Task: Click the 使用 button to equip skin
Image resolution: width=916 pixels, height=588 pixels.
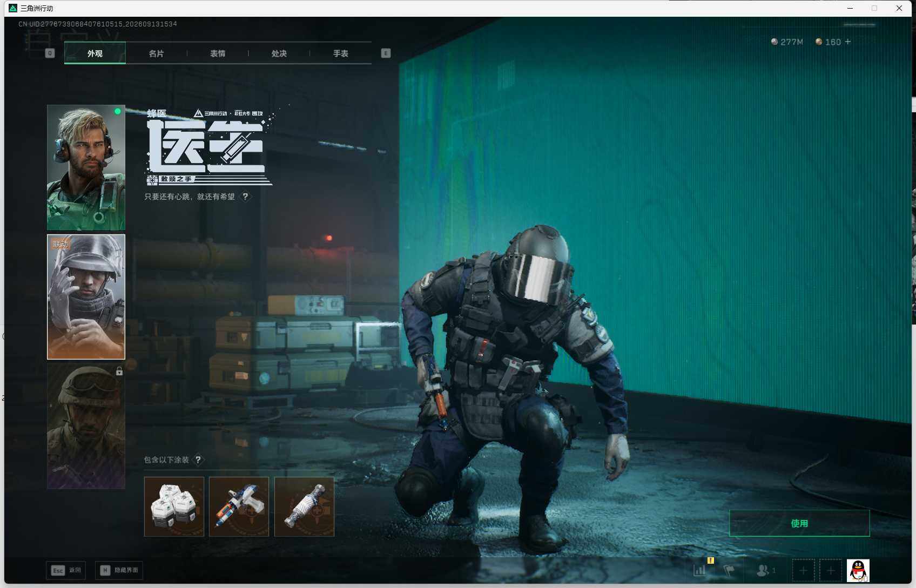Action: pos(799,523)
